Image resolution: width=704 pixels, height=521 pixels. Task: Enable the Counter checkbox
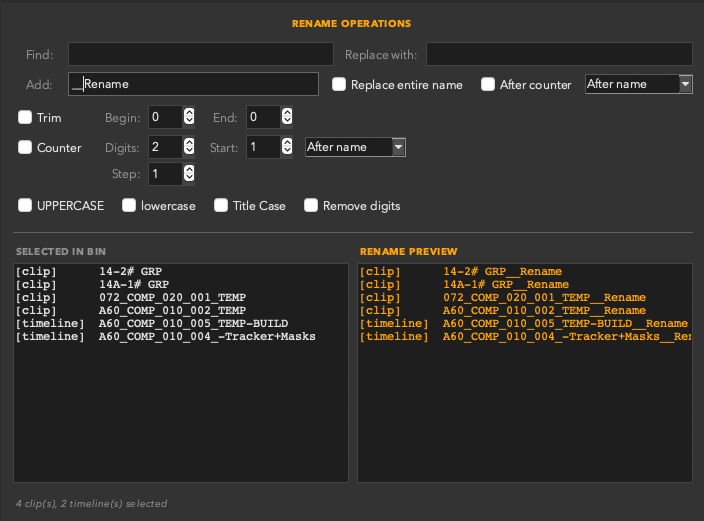[25, 147]
